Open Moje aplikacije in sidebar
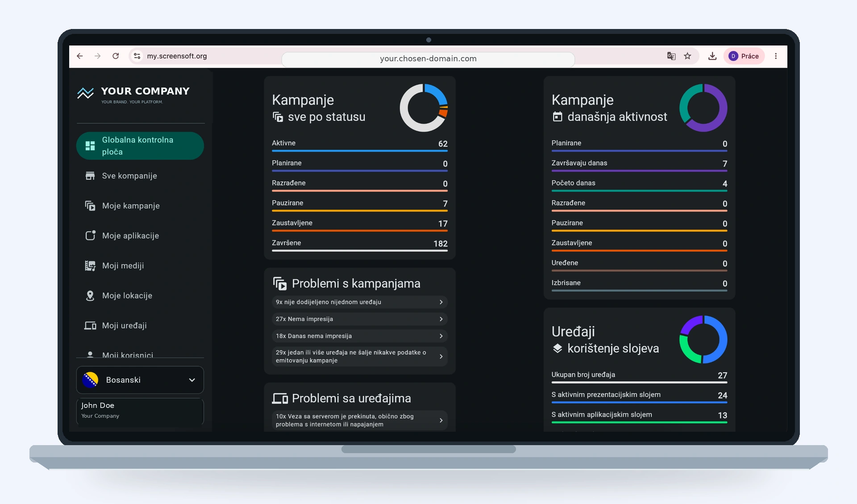The image size is (857, 504). (x=140, y=235)
